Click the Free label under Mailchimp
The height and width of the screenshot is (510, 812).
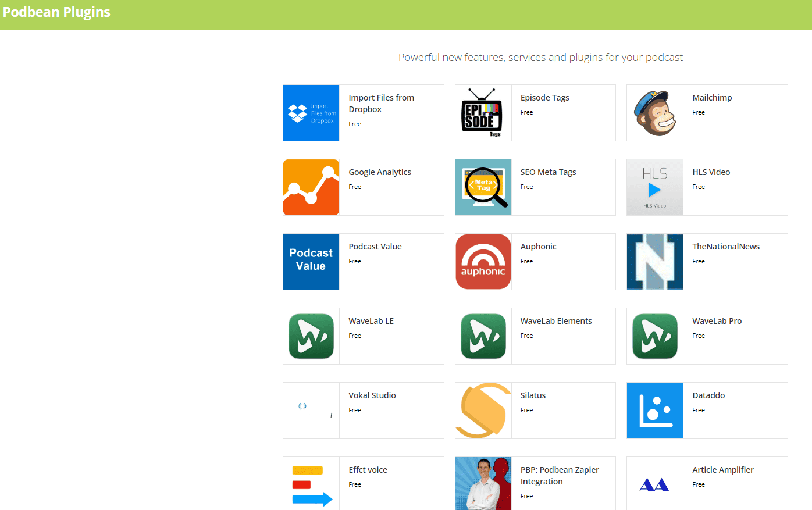coord(699,112)
